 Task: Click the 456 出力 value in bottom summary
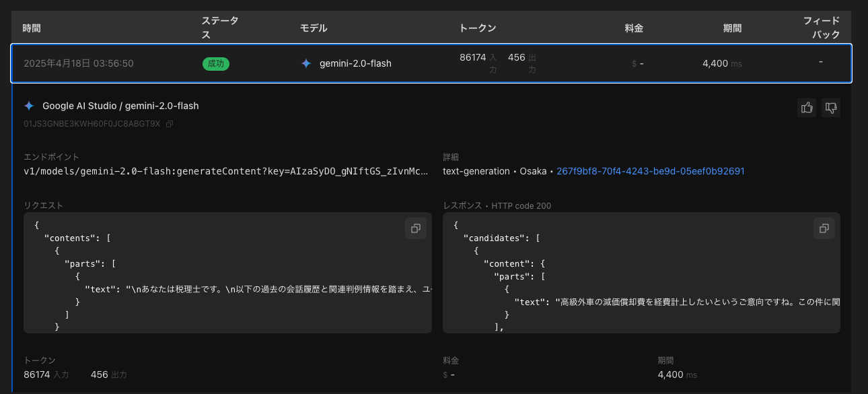coord(108,374)
